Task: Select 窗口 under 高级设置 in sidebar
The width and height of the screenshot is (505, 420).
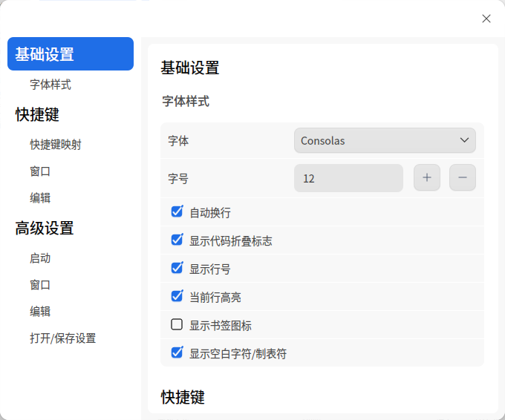Action: pos(40,285)
